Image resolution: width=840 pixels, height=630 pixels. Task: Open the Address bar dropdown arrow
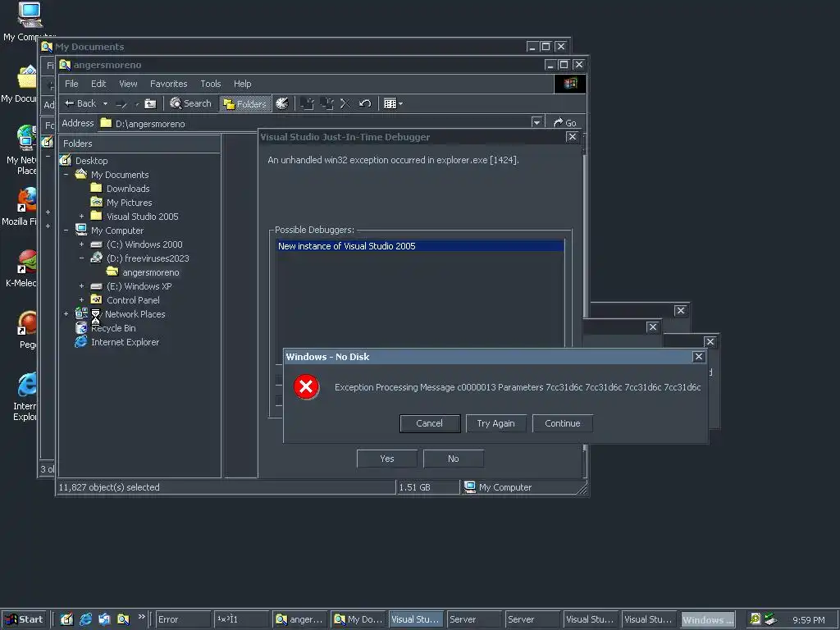click(536, 123)
